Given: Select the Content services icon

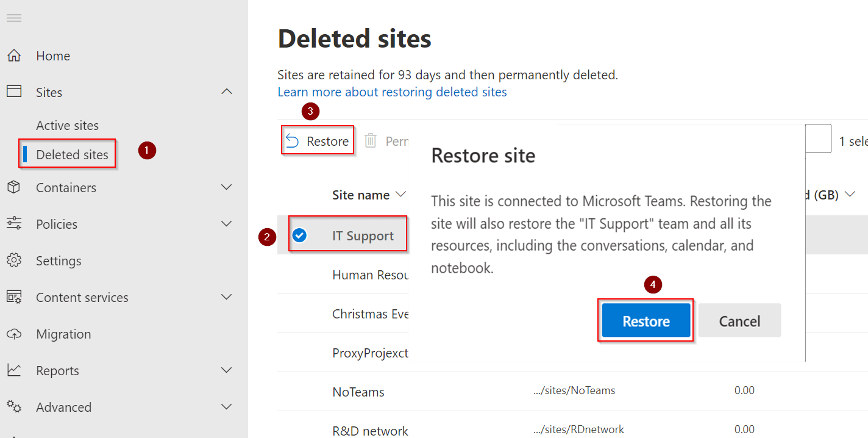Looking at the screenshot, I should pos(15,297).
